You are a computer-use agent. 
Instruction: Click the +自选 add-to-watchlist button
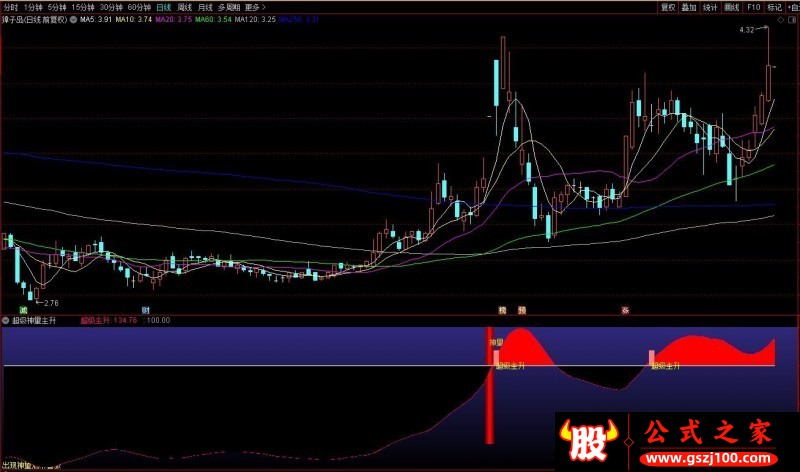tap(793, 7)
